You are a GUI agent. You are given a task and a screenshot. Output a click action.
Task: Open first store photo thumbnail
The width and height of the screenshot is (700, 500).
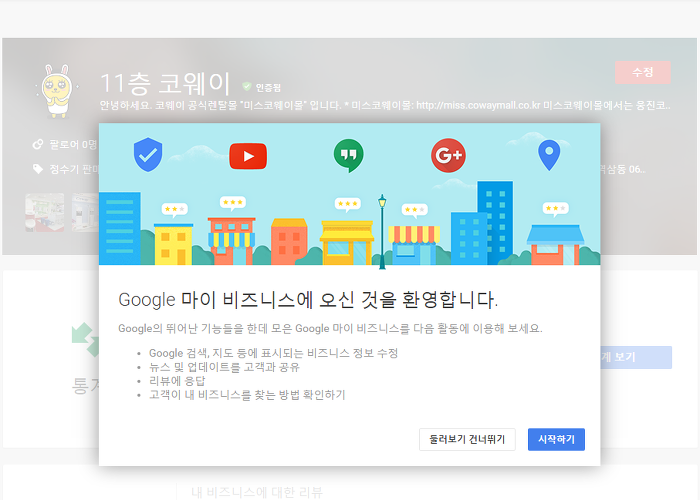(45, 212)
